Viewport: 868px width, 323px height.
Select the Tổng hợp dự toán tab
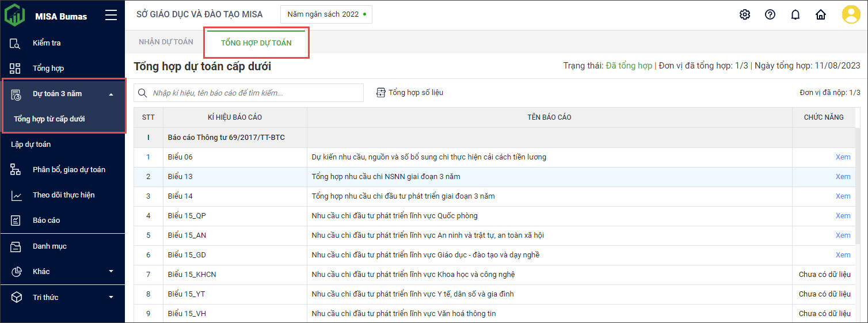(256, 43)
